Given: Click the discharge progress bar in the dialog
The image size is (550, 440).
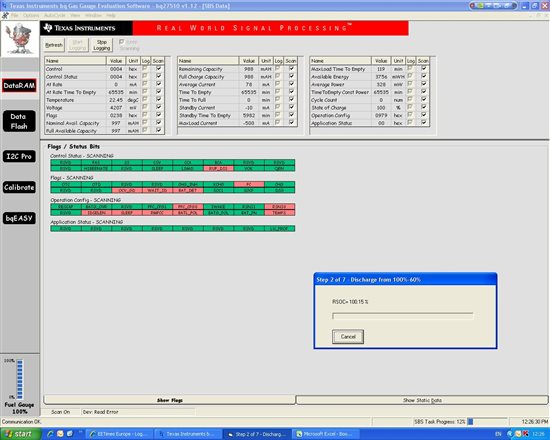Looking at the screenshot, I should point(403,316).
